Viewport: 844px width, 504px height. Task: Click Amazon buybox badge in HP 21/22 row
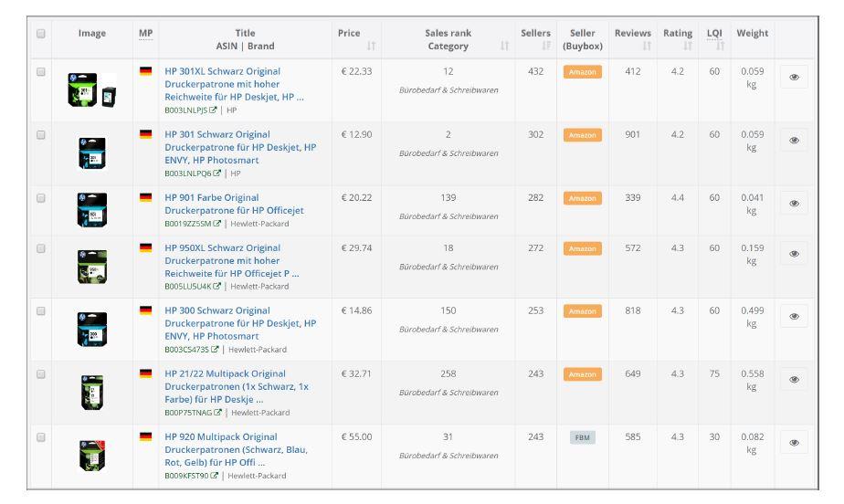click(583, 374)
